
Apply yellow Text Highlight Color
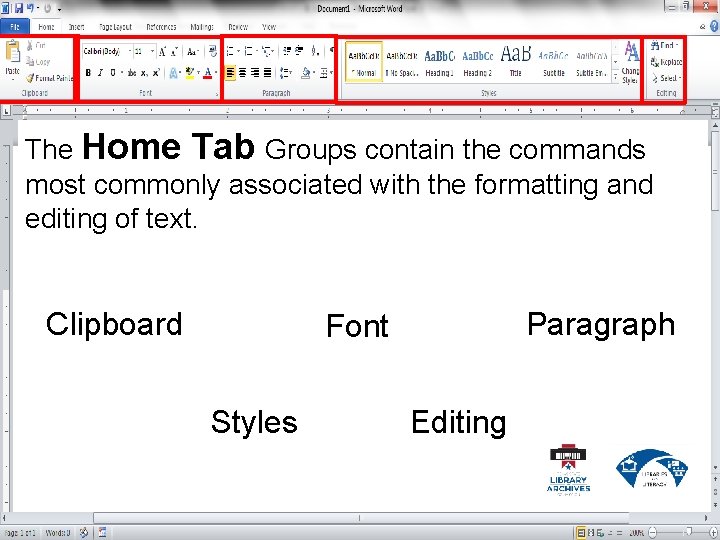click(x=190, y=73)
